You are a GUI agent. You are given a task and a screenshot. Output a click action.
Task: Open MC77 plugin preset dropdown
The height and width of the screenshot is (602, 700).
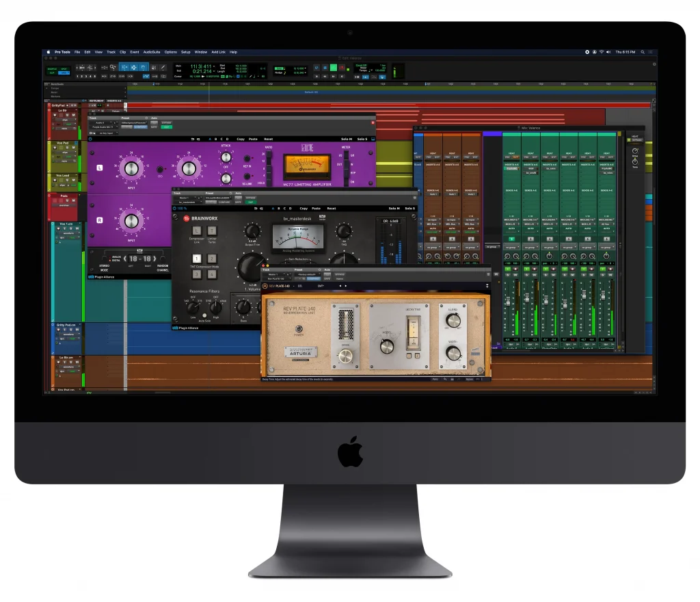tap(134, 122)
